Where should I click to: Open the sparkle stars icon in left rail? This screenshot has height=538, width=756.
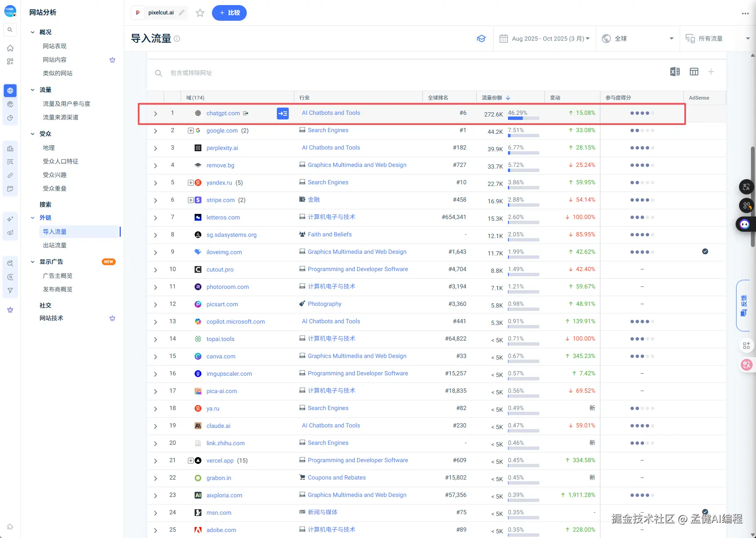point(10,219)
